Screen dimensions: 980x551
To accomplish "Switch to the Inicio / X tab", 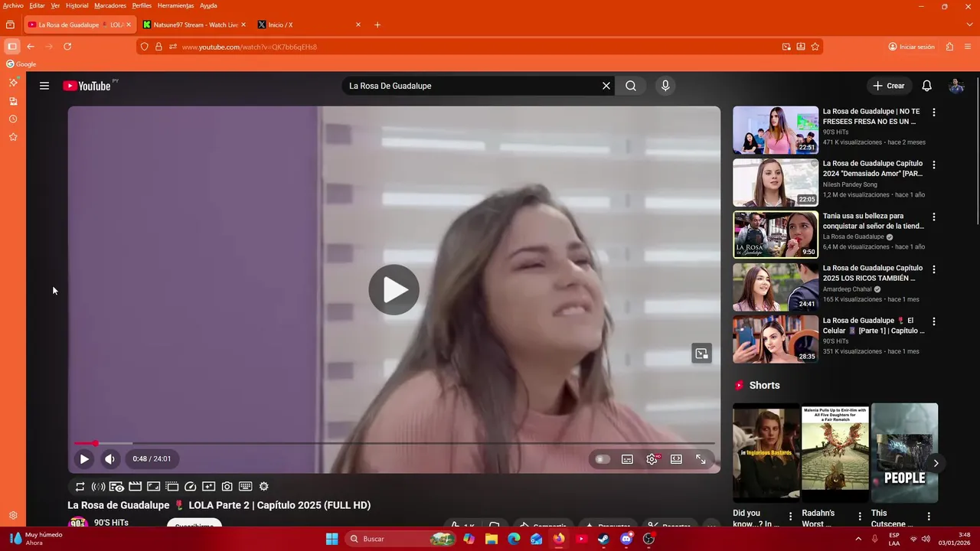I will [x=309, y=24].
